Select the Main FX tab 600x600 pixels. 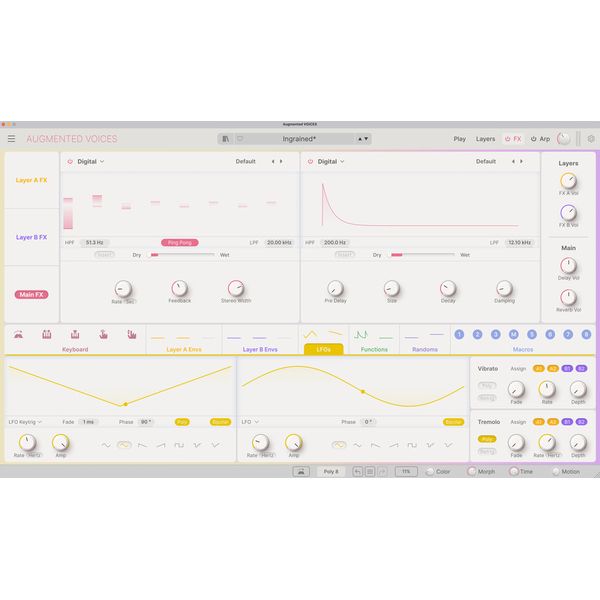(31, 294)
